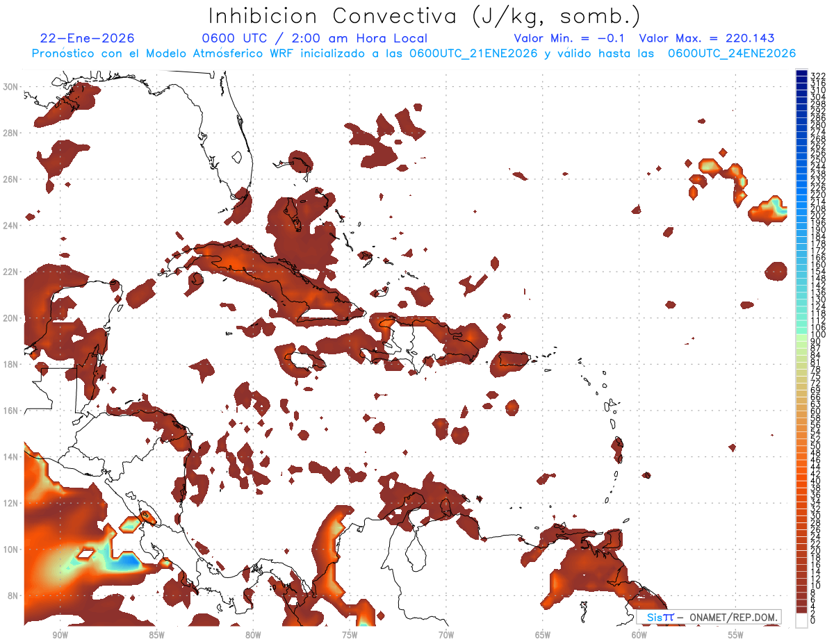Screen dimensions: 834x644
Task: Click the '90W' longitude label
Action: click(x=60, y=635)
